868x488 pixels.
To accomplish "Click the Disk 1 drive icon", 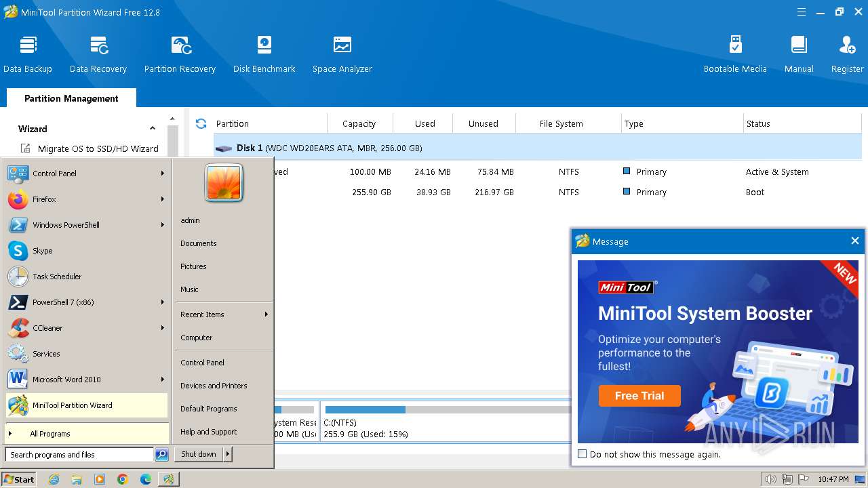I will 224,148.
